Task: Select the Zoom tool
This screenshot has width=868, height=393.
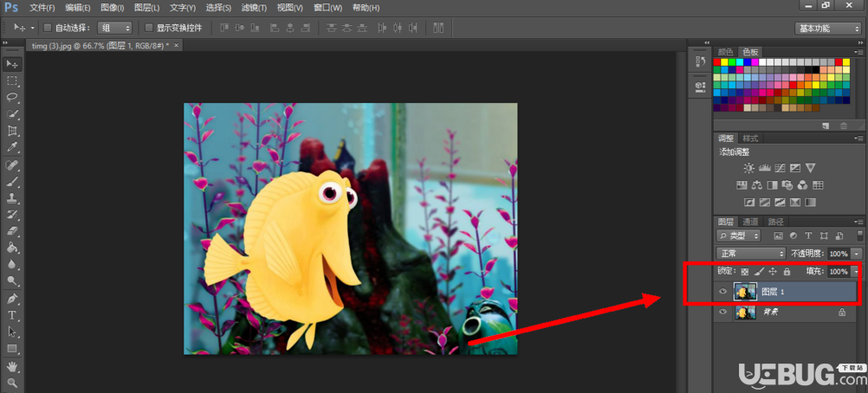Action: pos(11,383)
